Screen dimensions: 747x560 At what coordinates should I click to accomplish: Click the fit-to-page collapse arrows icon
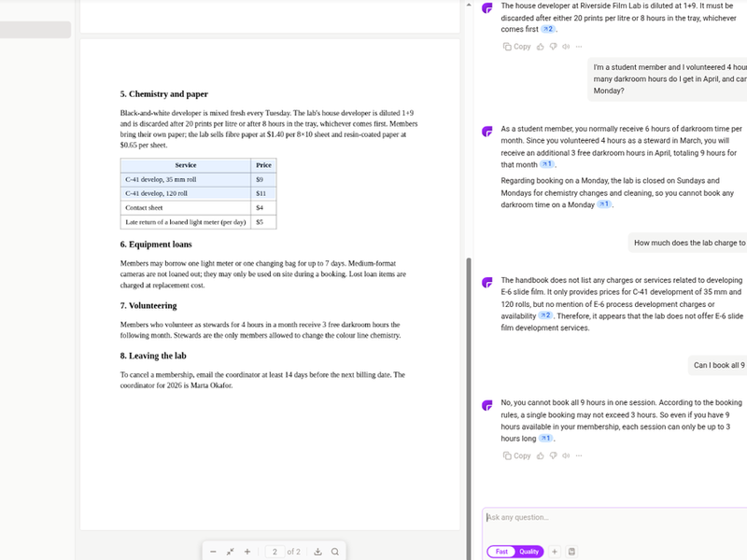pyautogui.click(x=230, y=552)
